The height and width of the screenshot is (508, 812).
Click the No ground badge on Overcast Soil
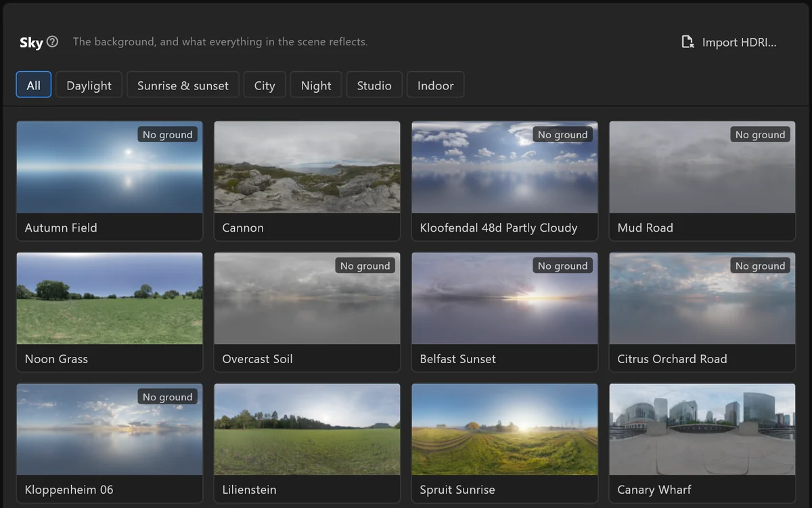(x=365, y=266)
